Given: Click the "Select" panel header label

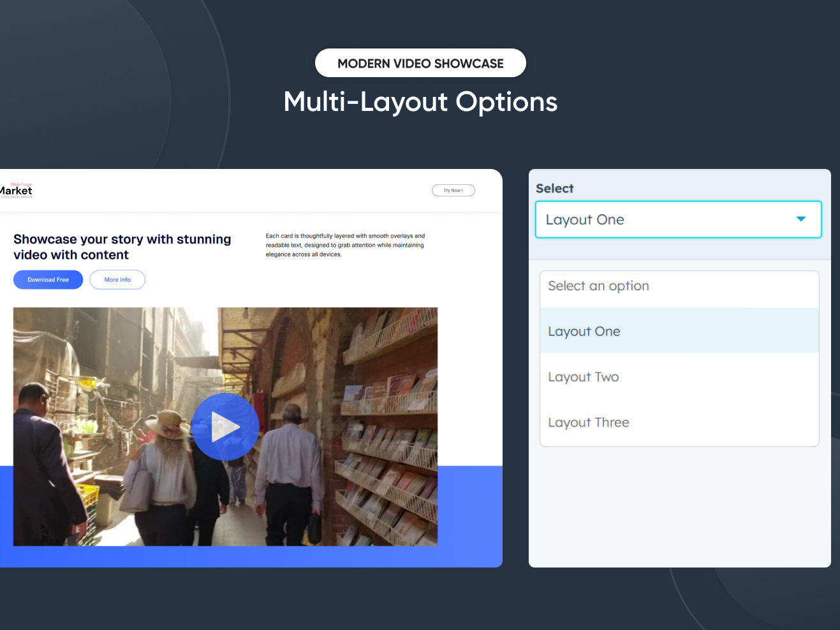Looking at the screenshot, I should click(x=554, y=188).
